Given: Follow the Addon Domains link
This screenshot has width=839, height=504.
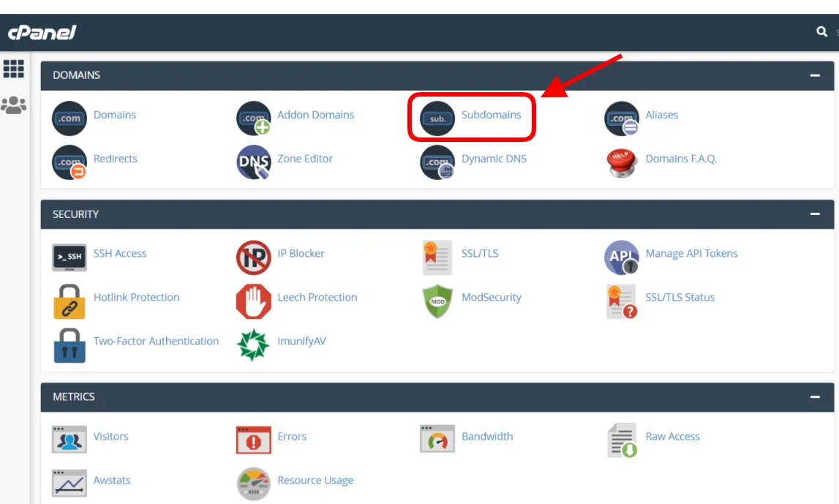Looking at the screenshot, I should (x=316, y=115).
